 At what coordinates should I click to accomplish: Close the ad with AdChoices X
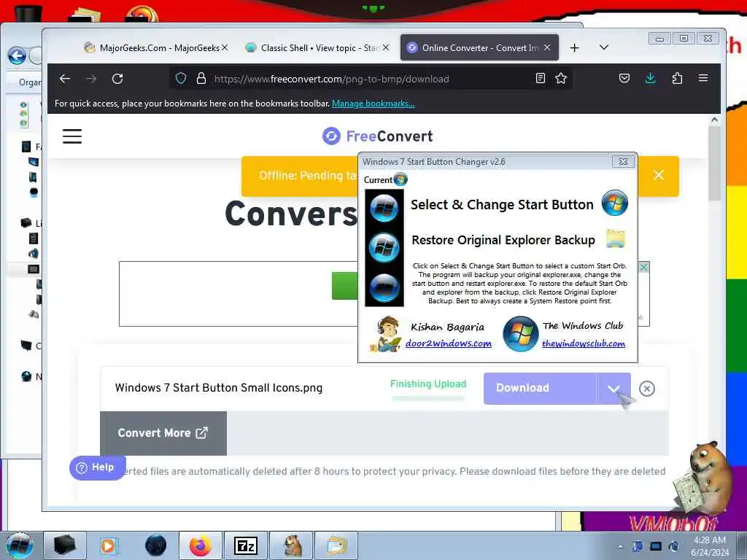(643, 267)
